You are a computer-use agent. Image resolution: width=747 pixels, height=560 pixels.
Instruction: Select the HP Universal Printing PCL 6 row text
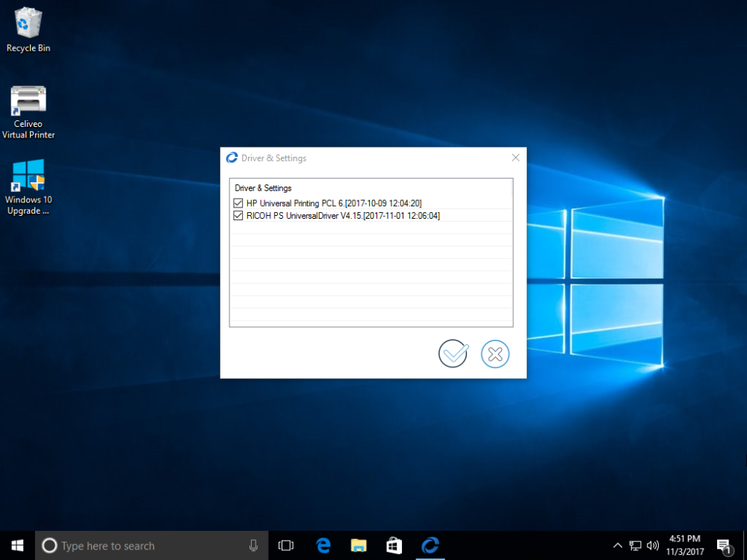334,203
